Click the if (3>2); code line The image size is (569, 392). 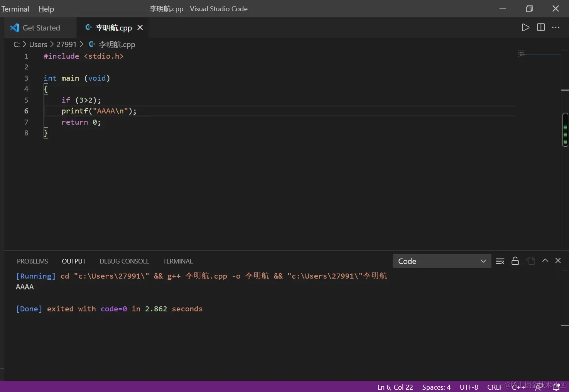(81, 100)
